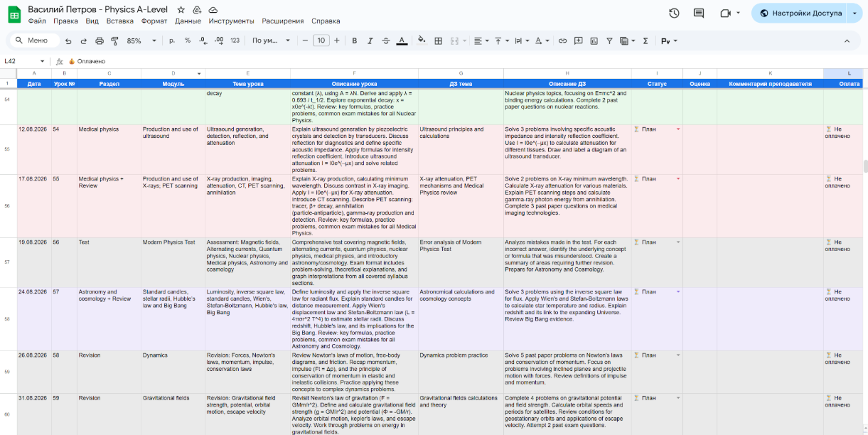Click the undo arrow in the toolbar
The image size is (868, 435).
pos(68,41)
